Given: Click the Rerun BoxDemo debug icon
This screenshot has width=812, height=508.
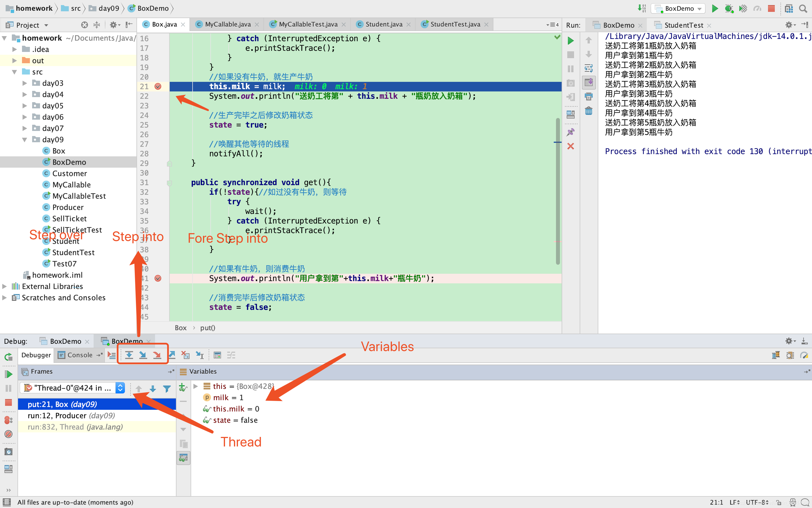Looking at the screenshot, I should click(x=8, y=357).
